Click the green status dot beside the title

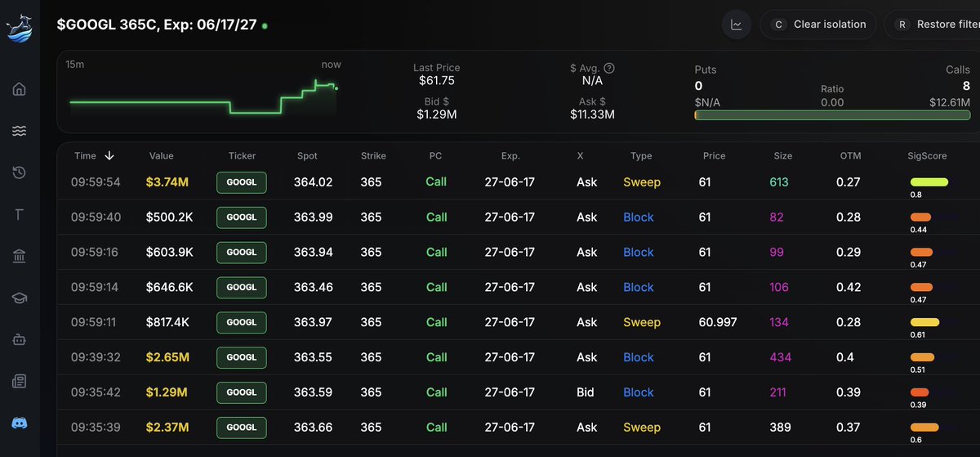[265, 25]
